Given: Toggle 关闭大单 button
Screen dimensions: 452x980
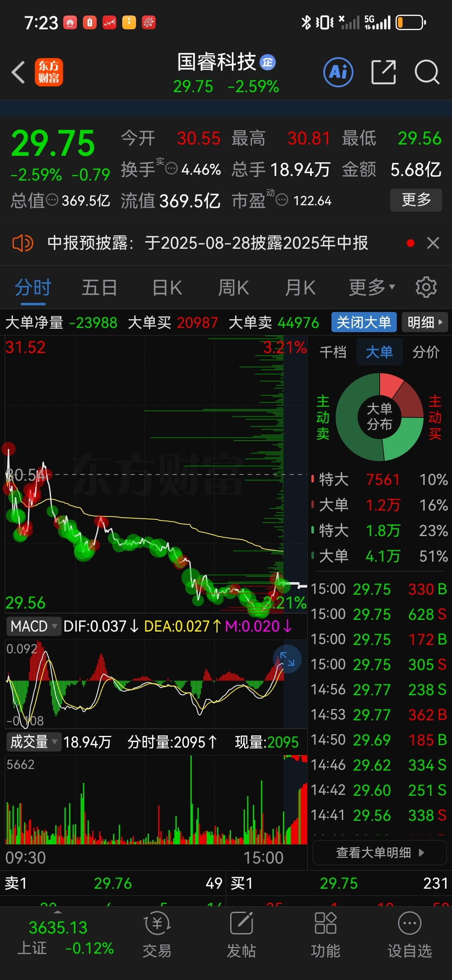Looking at the screenshot, I should pyautogui.click(x=364, y=322).
